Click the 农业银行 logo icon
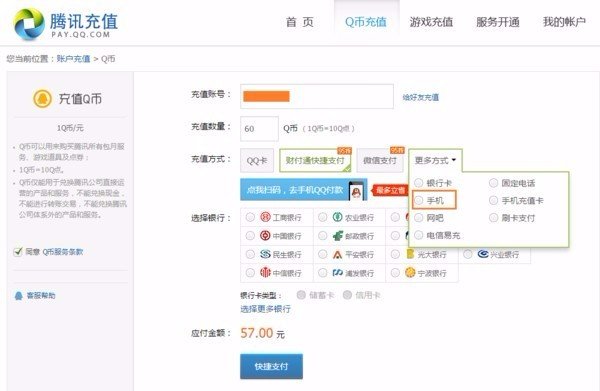 point(337,217)
